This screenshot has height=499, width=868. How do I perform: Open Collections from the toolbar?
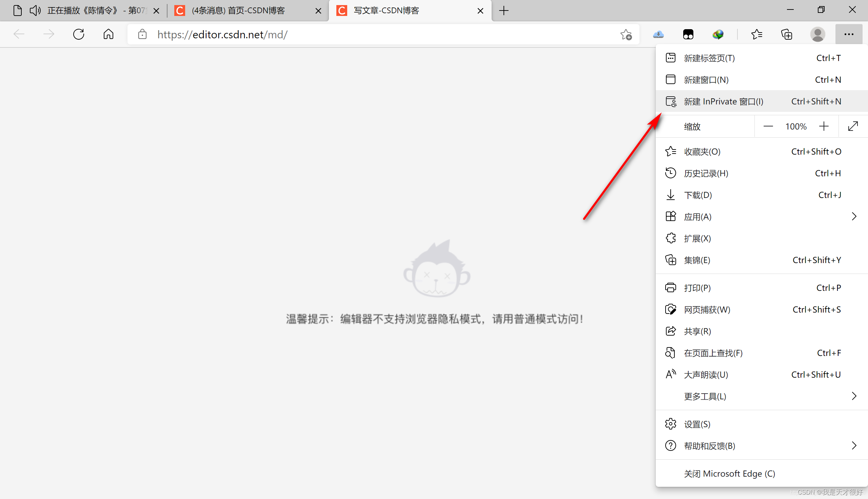tap(786, 34)
